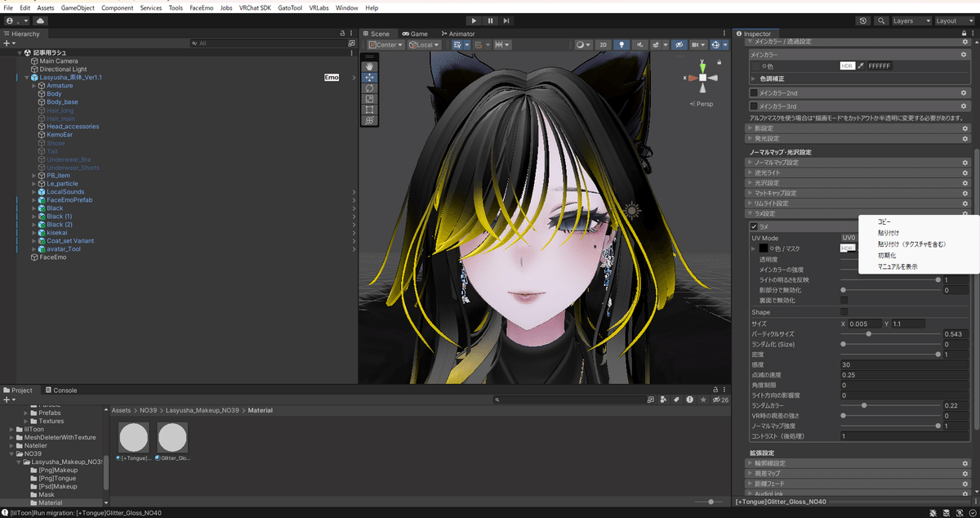Viewport: 980px width, 518px height.
Task: Enable the メインカラー3rd checkbox
Action: (754, 106)
